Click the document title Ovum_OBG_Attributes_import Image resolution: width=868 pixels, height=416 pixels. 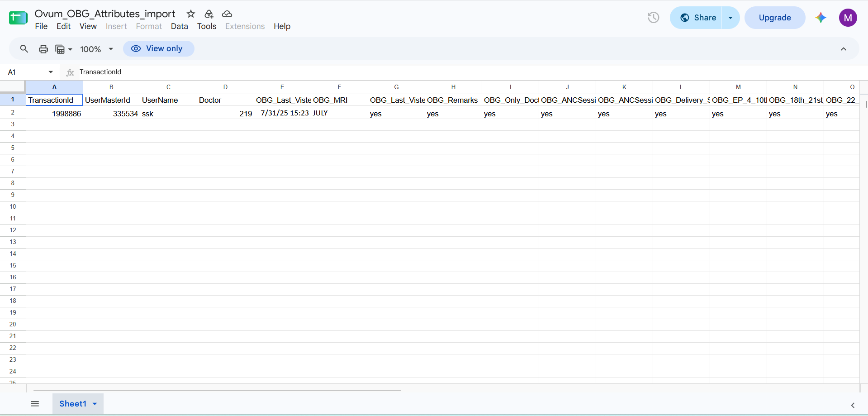point(105,14)
